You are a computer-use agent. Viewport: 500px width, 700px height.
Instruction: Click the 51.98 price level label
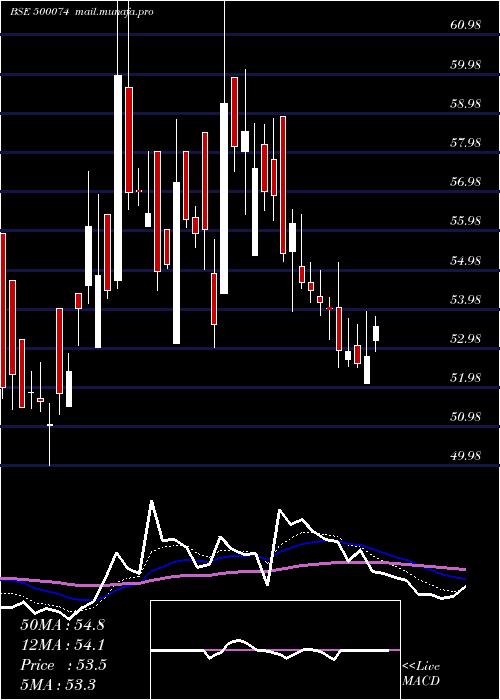pyautogui.click(x=466, y=378)
